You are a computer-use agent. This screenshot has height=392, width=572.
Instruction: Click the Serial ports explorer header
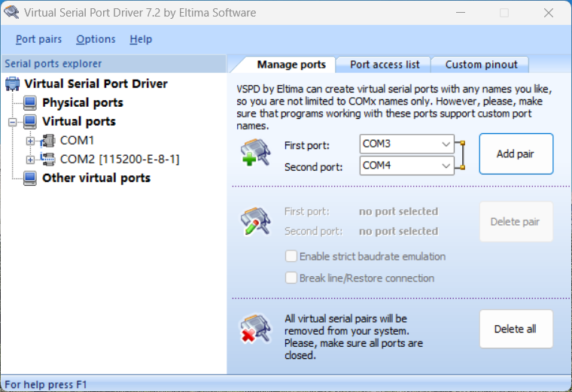(114, 64)
